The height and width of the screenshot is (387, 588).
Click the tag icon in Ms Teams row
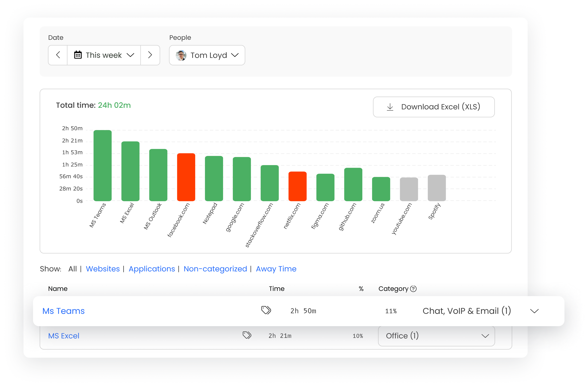(x=266, y=310)
